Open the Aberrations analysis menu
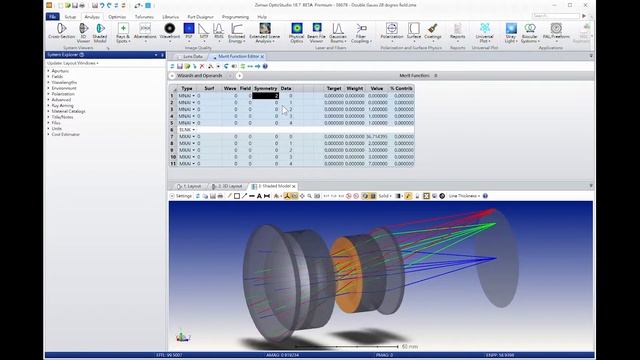640x360 pixels. (145, 32)
